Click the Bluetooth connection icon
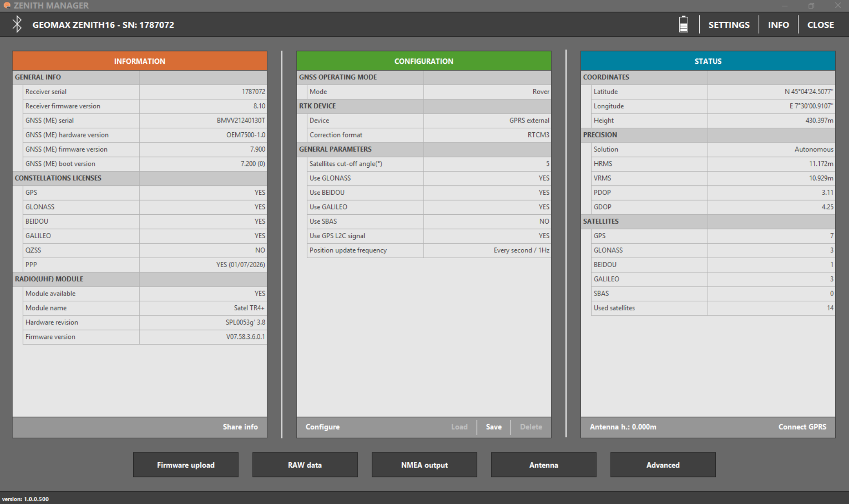This screenshot has width=849, height=504. 17,24
